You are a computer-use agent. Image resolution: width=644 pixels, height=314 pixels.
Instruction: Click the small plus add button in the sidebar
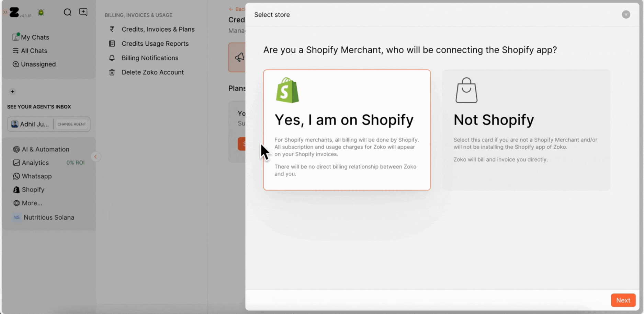pyautogui.click(x=12, y=91)
